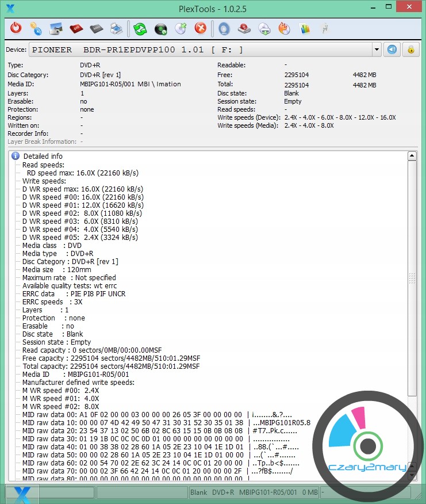This screenshot has width=426, height=504.
Task: Click the blue globe settings toolbar icon
Action: (36, 28)
